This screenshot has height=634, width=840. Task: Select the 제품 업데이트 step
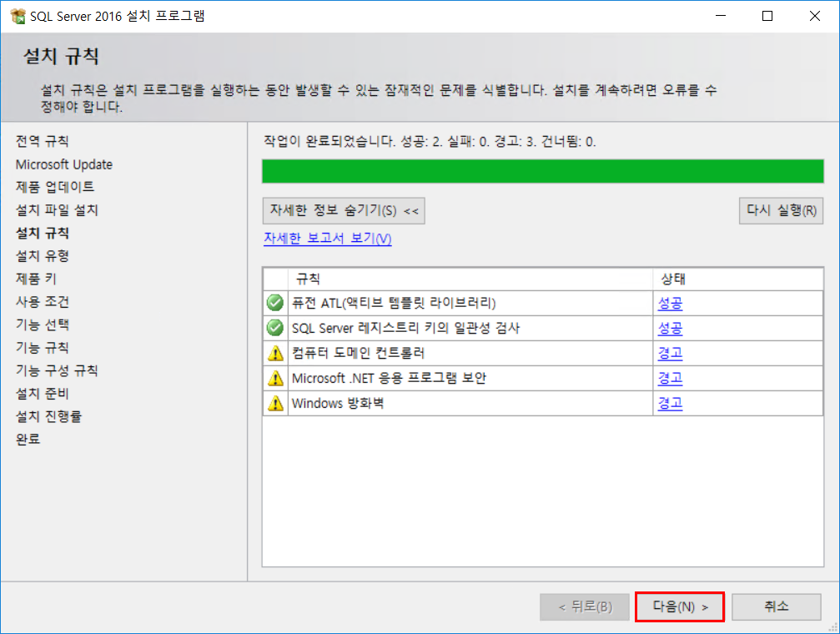(55, 187)
